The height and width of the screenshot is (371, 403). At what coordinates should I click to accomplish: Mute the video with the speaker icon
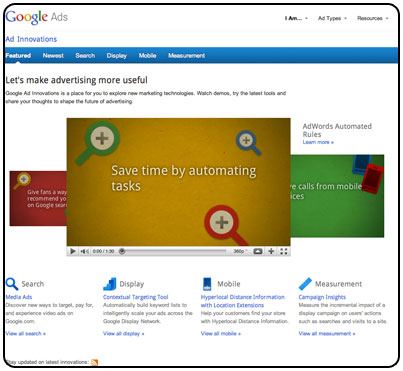84,251
